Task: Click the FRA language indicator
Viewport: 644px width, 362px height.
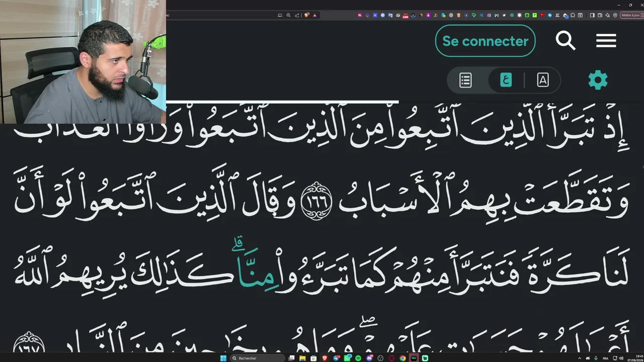Action: (x=605, y=358)
